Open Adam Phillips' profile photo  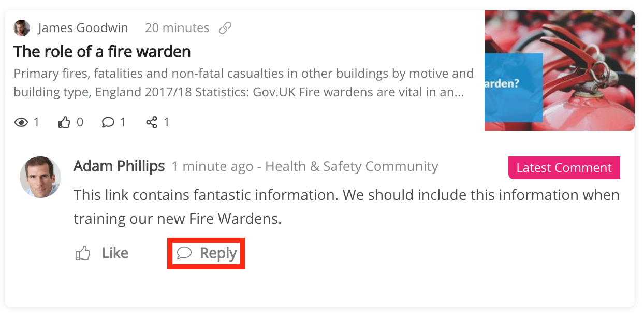point(40,177)
